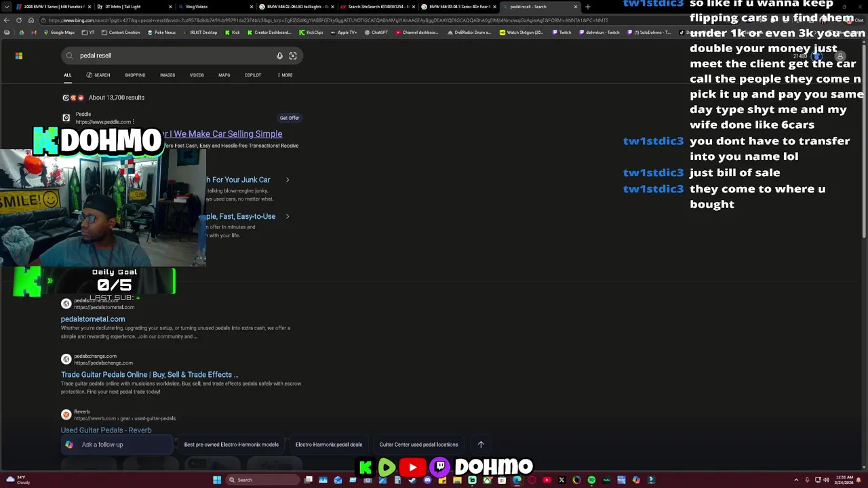Open the Creator Dashboard bookmark
Screen dimensions: 868x488
click(269, 33)
